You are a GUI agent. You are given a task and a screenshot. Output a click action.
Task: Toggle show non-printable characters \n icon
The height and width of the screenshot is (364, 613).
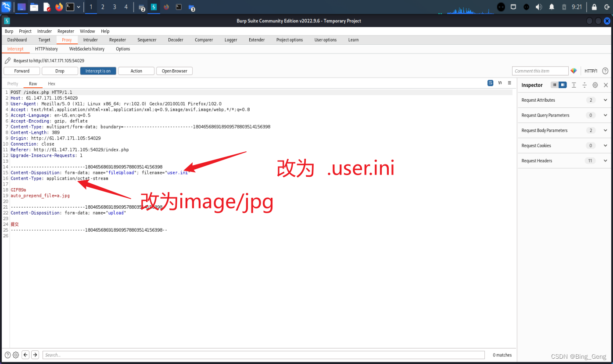(500, 83)
